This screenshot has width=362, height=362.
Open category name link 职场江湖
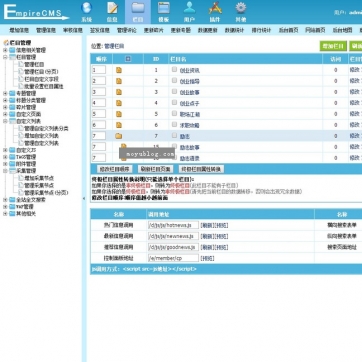point(189,114)
